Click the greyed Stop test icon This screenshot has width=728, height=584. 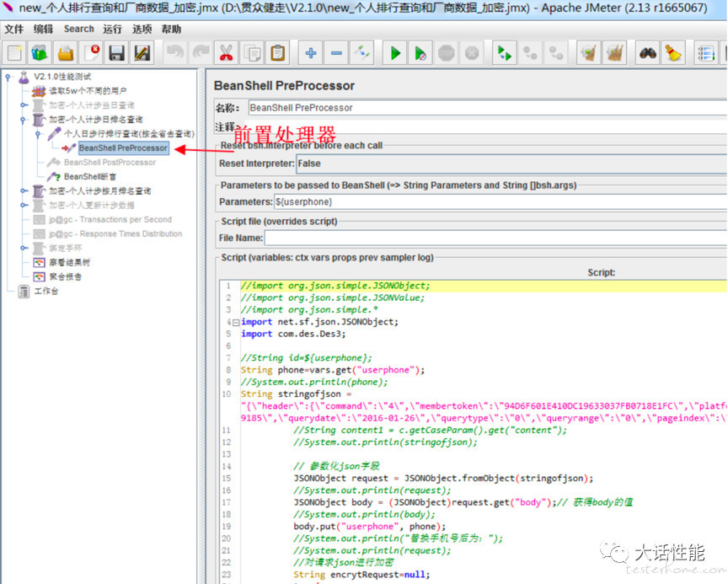447,53
